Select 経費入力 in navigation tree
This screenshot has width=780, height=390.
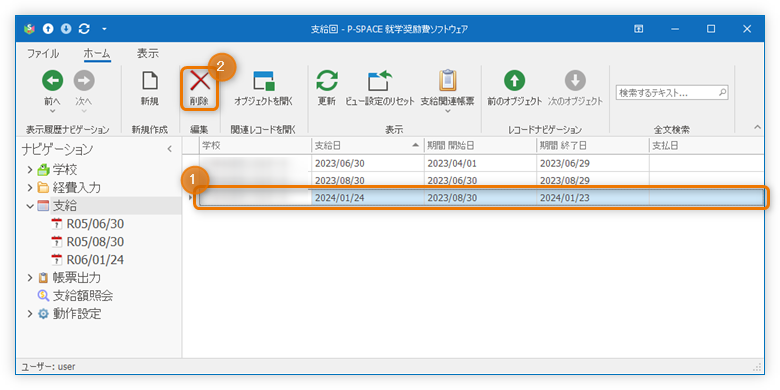77,188
